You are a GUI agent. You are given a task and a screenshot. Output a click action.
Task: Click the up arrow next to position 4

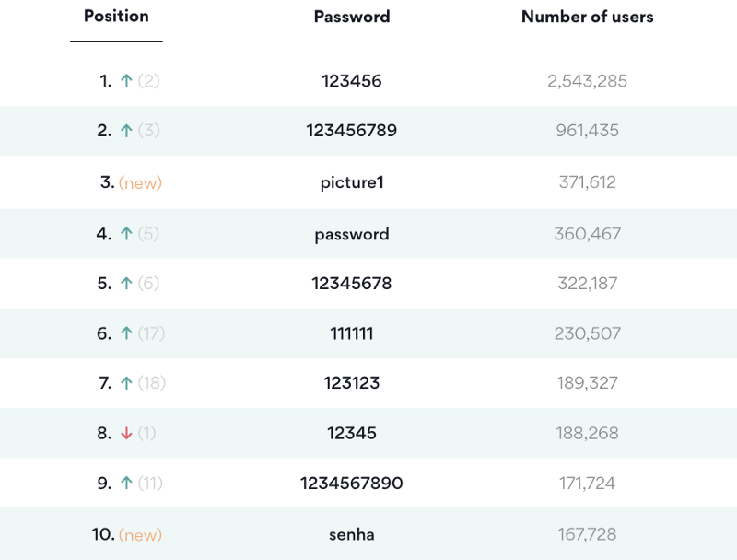[127, 234]
